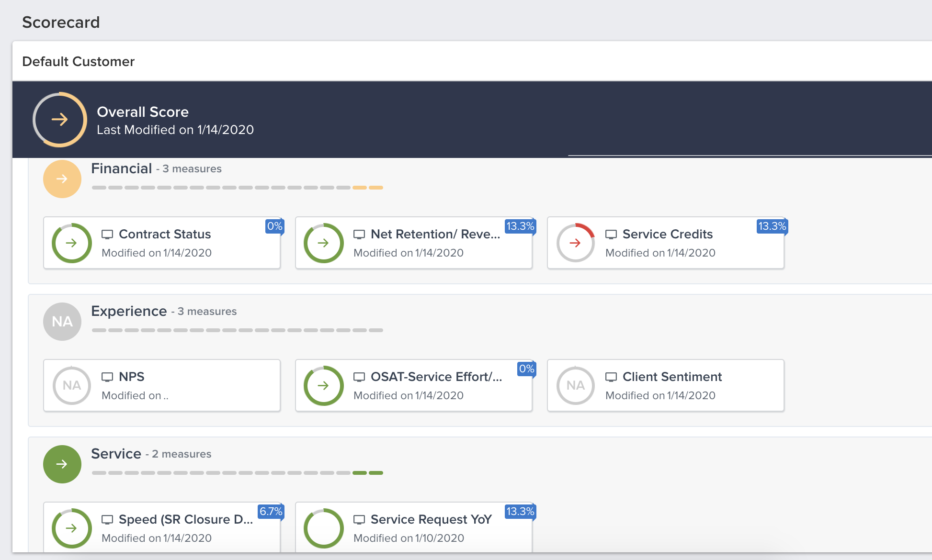Open the Service Credits measure title
The image size is (932, 560).
tap(668, 234)
